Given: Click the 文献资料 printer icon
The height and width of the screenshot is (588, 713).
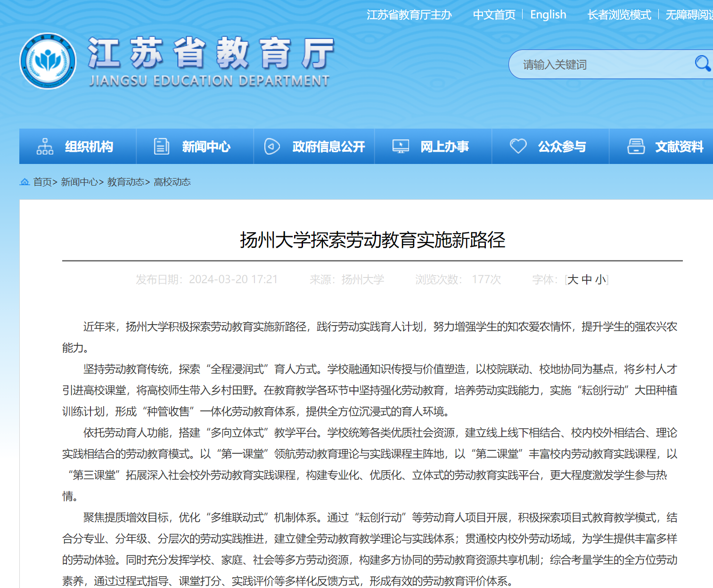Looking at the screenshot, I should [636, 147].
